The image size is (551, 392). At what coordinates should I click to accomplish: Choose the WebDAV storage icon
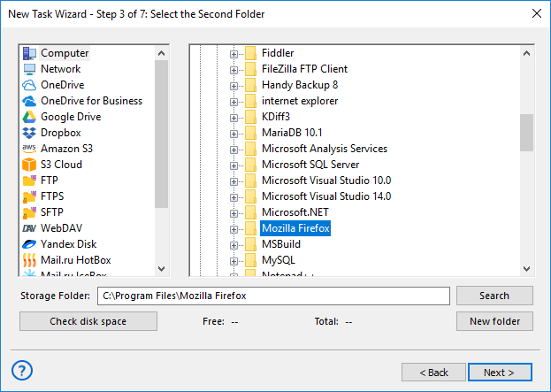[29, 228]
